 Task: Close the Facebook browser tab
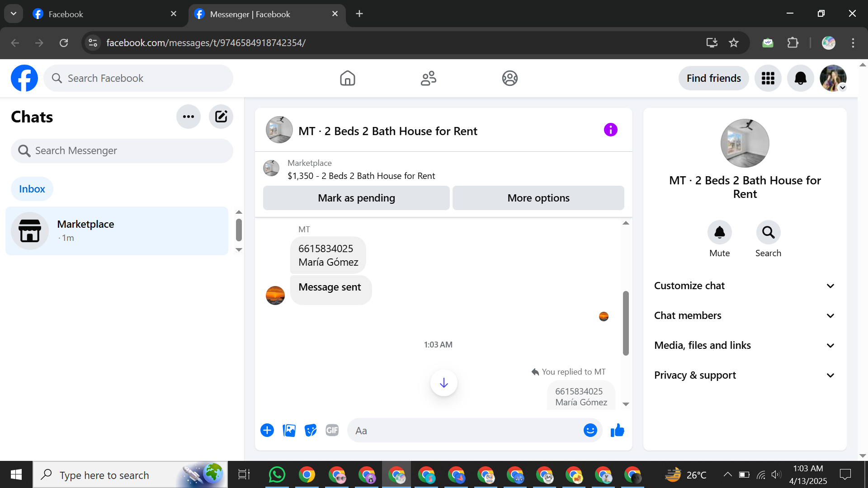pyautogui.click(x=174, y=14)
